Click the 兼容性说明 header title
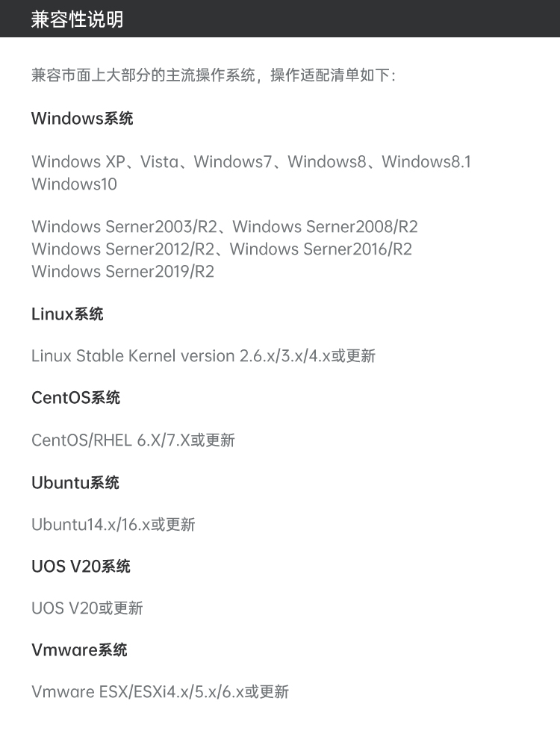560x751 pixels. pos(77,19)
